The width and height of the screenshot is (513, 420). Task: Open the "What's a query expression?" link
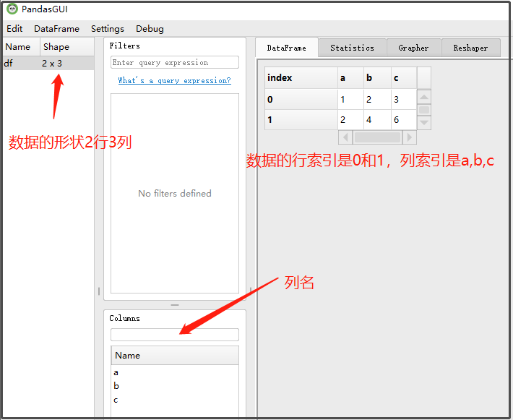pos(174,80)
